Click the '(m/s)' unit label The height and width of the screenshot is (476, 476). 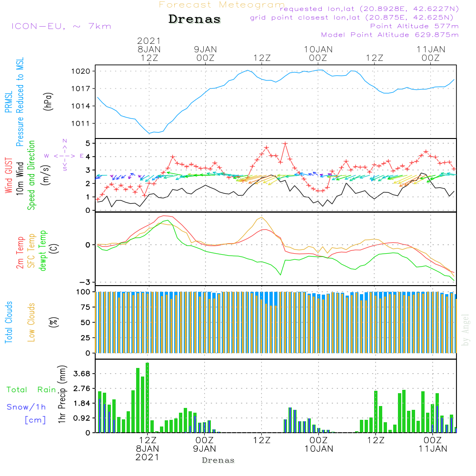(46, 175)
